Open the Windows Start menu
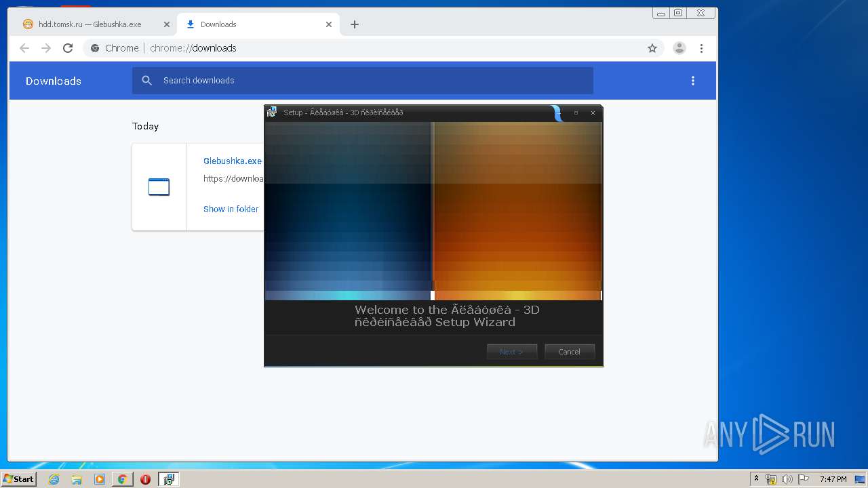The width and height of the screenshot is (868, 488). [18, 479]
